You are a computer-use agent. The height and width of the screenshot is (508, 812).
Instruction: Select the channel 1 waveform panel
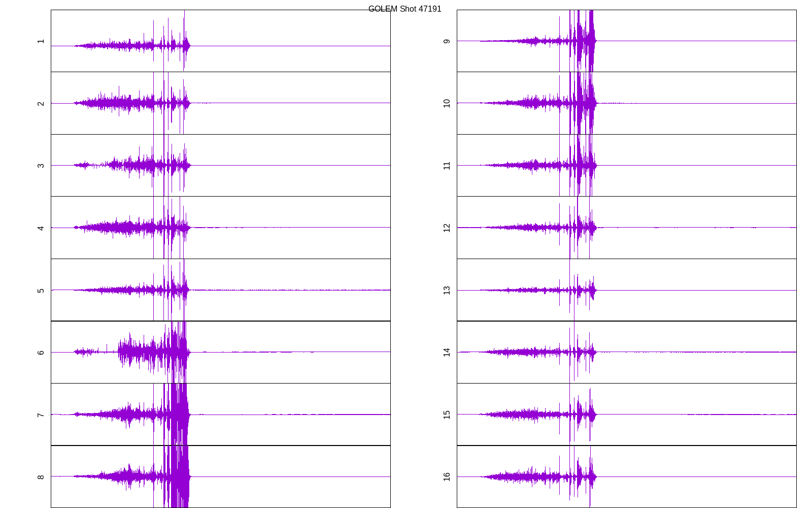tap(221, 41)
